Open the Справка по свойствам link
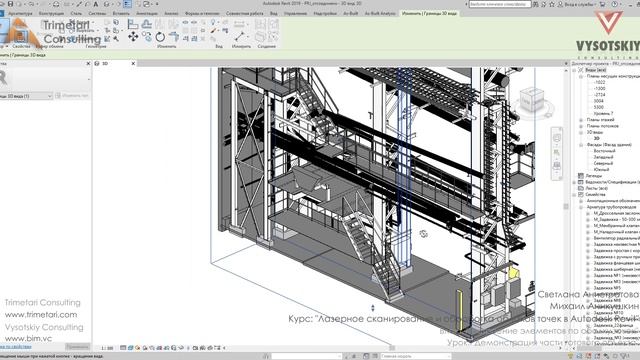640x360 pixels. (16, 347)
